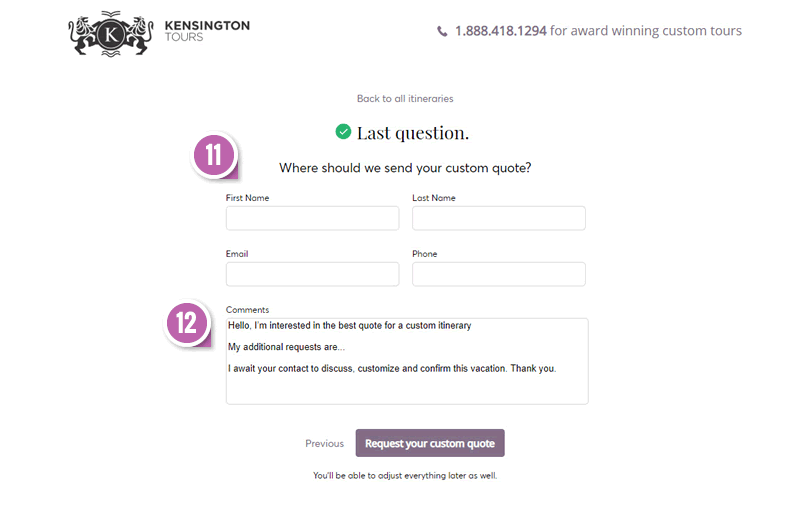Click the purple number 12 step badge
798x530 pixels.
[187, 323]
